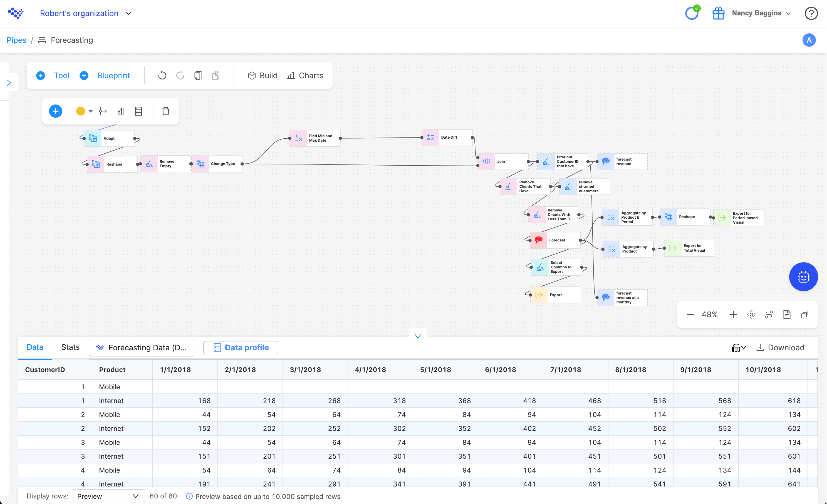Click the notes document icon in zoom bar
The width and height of the screenshot is (827, 504).
(787, 315)
